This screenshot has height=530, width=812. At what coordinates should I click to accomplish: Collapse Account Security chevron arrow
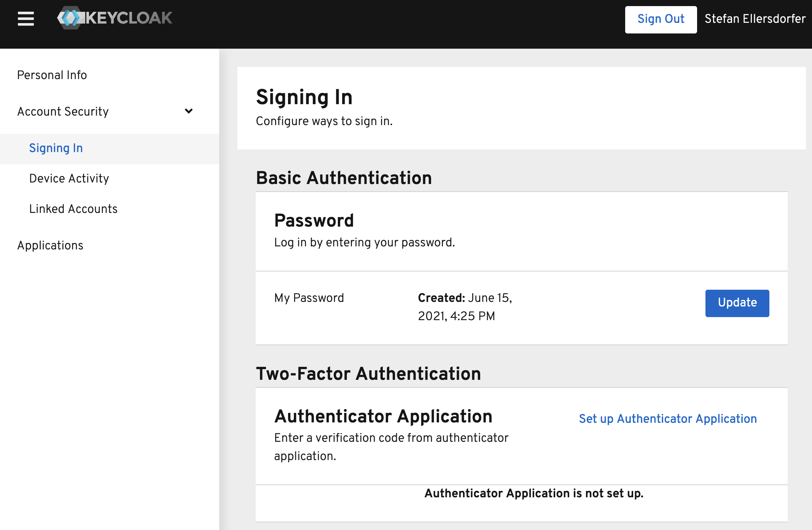(189, 111)
